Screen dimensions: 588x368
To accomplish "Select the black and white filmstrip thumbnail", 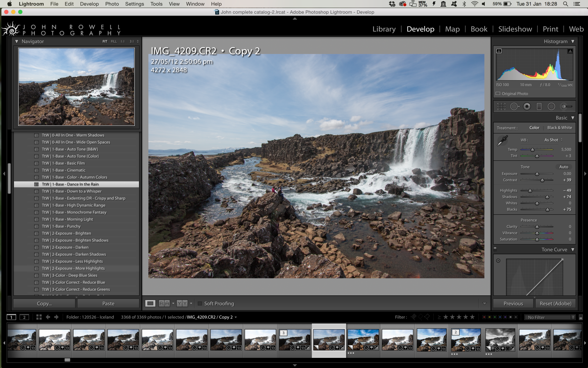I will 500,340.
